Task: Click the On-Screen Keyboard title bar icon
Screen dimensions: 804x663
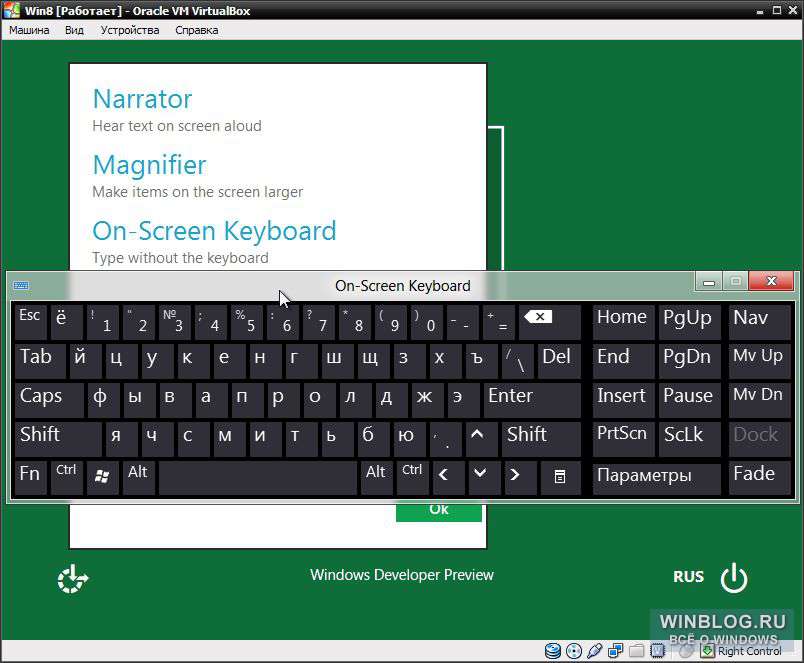Action: 21,285
